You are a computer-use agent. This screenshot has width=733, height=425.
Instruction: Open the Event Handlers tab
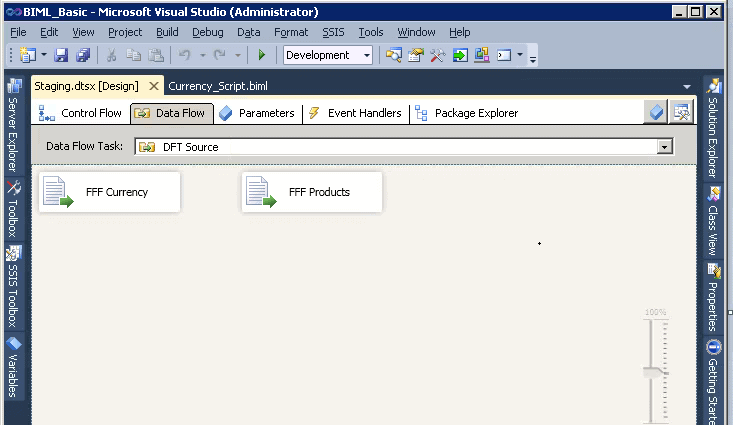[356, 113]
